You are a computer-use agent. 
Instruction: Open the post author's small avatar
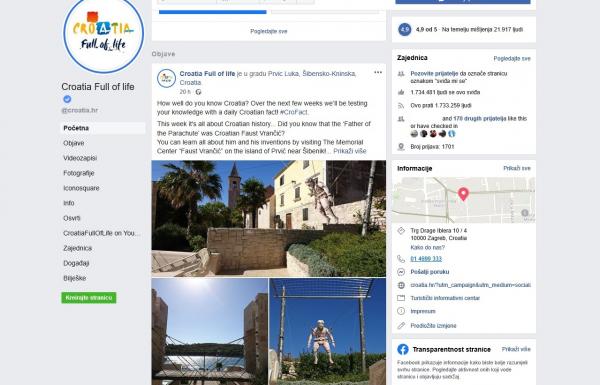[166, 78]
